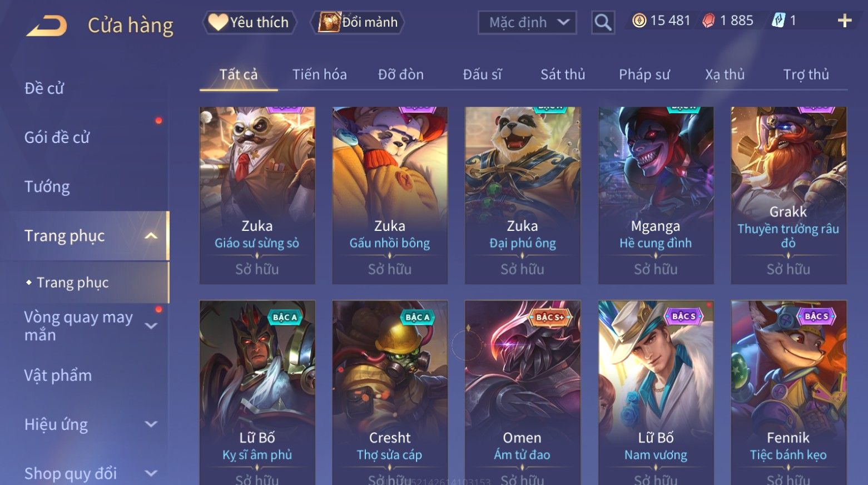This screenshot has height=485, width=868.
Task: Switch to the Pháp sư tab
Action: [644, 75]
